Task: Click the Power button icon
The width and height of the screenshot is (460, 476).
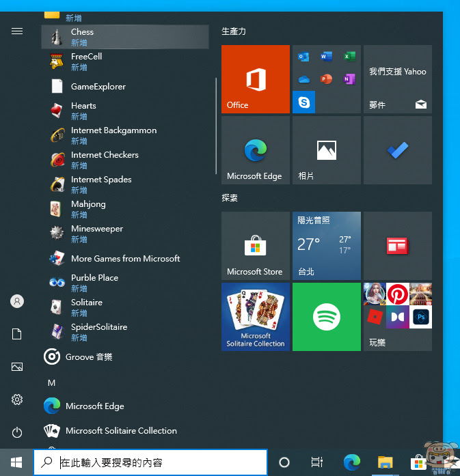Action: click(x=17, y=432)
